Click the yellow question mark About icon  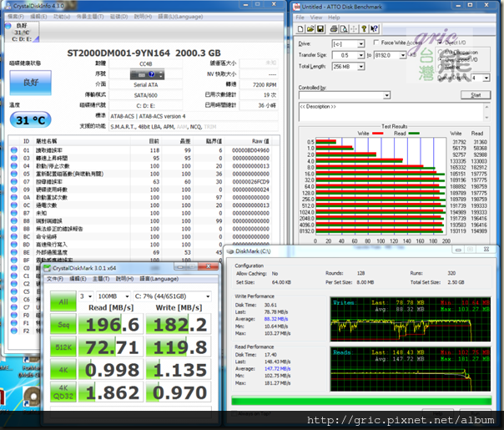point(364,29)
